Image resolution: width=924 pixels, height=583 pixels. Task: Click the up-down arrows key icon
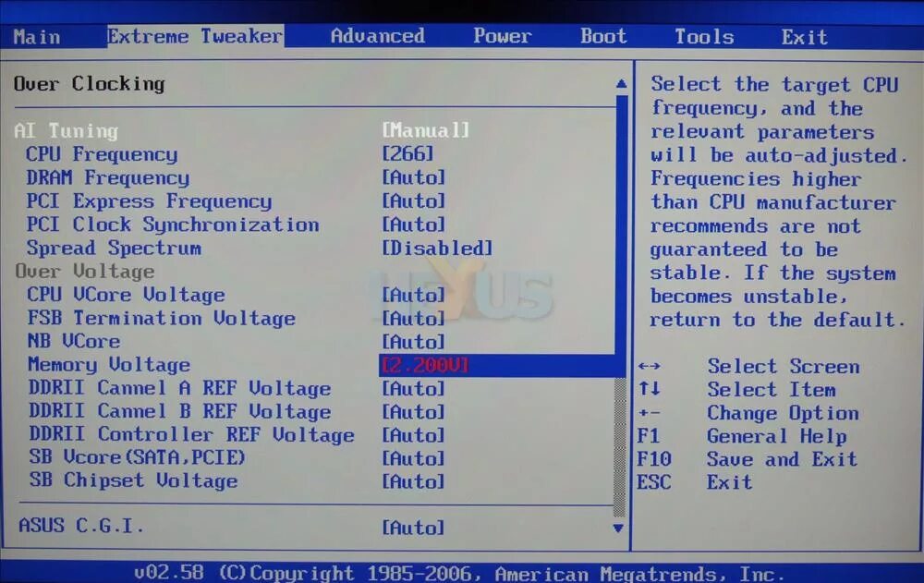coord(649,388)
